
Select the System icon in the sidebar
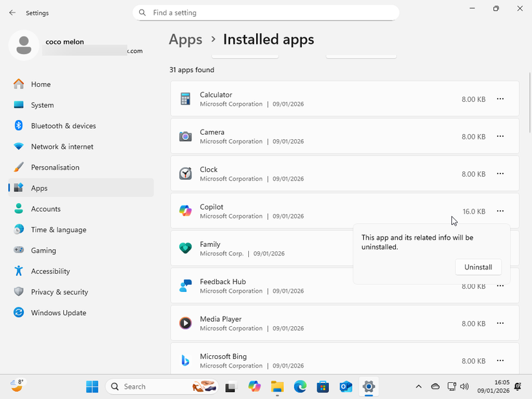click(x=18, y=105)
